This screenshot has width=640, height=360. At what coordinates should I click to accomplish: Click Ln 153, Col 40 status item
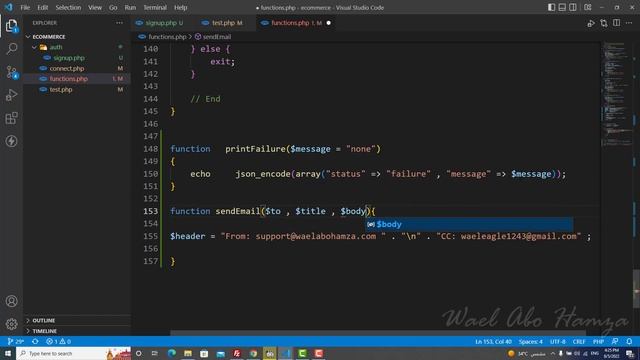click(x=493, y=341)
